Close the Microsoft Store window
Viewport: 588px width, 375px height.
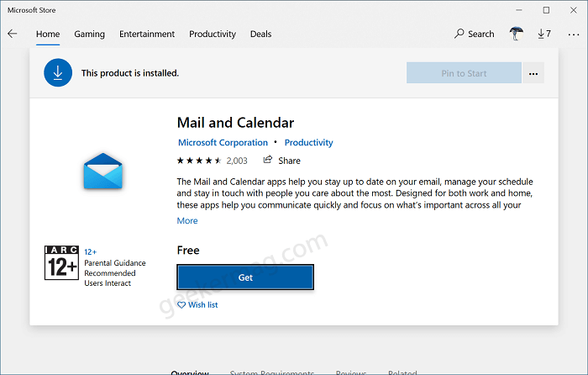(x=574, y=10)
